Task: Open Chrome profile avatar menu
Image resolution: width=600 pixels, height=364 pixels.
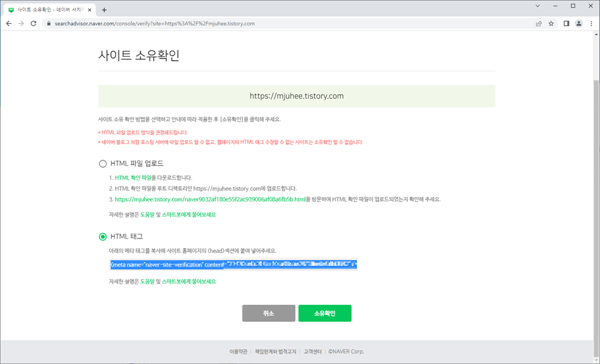Action: (x=578, y=24)
